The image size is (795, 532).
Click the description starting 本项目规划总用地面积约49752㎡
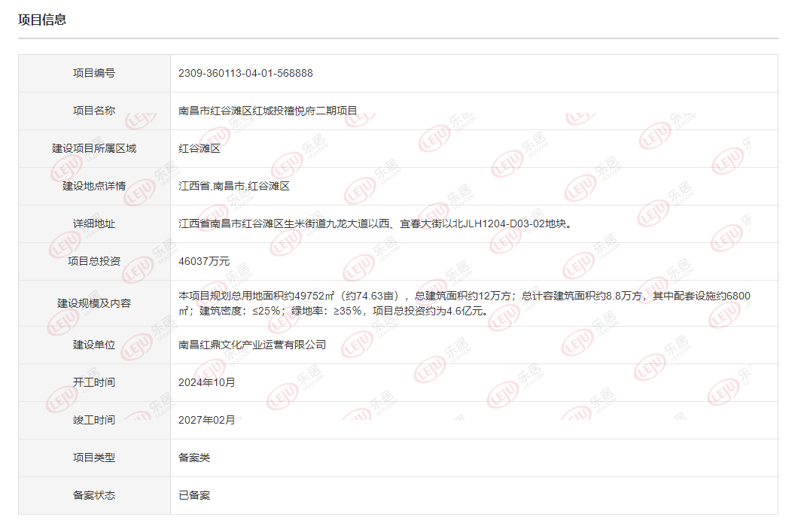tap(465, 303)
